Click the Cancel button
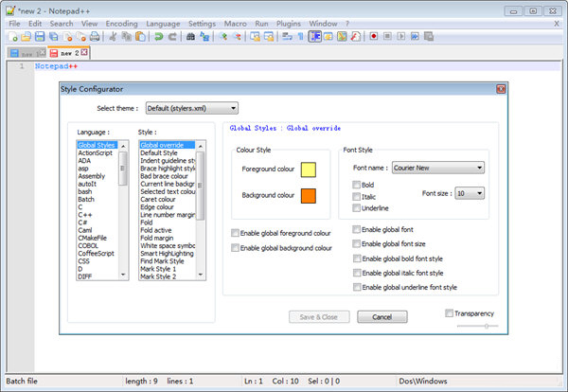This screenshot has height=392, width=568. coord(382,317)
